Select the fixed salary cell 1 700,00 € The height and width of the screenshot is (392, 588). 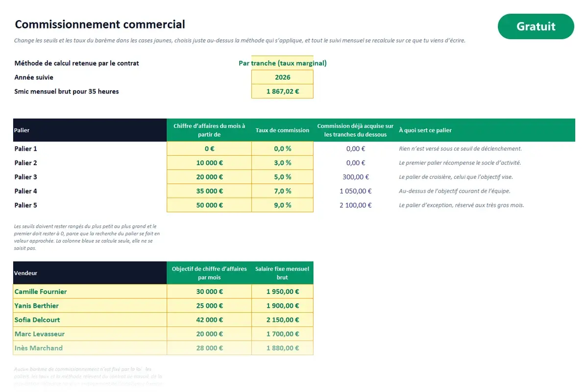click(282, 334)
